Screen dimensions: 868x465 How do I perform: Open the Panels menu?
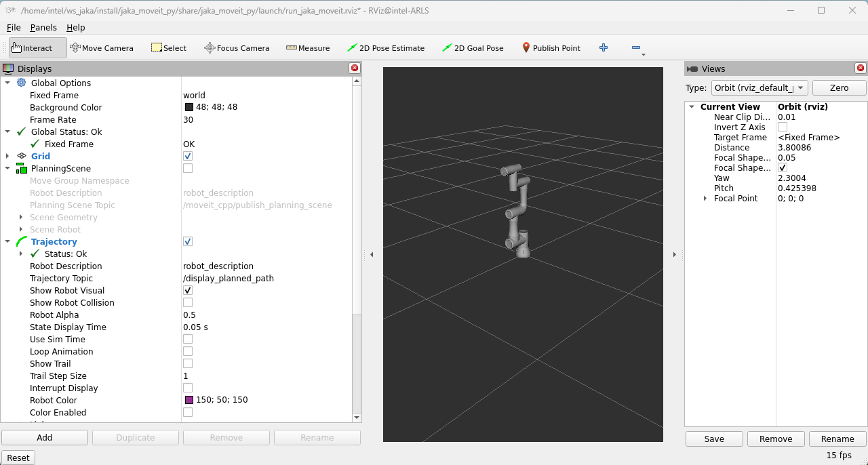pos(43,27)
